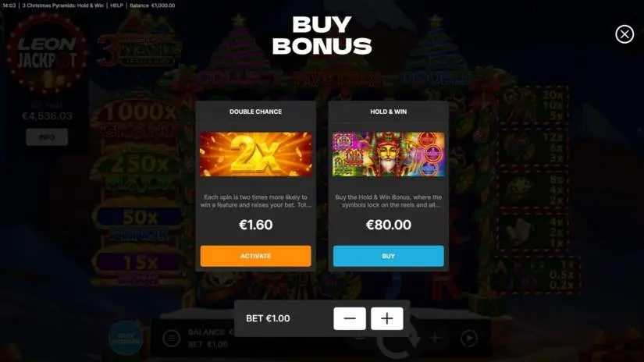Click the €80.00 Hold & Win price

click(x=388, y=225)
